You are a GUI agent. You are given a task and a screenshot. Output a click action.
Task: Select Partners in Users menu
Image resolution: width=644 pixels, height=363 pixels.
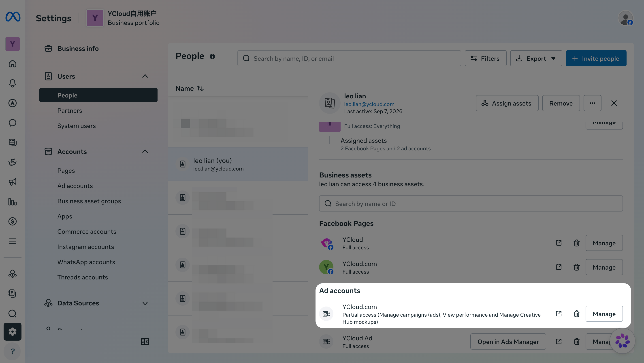pos(70,110)
